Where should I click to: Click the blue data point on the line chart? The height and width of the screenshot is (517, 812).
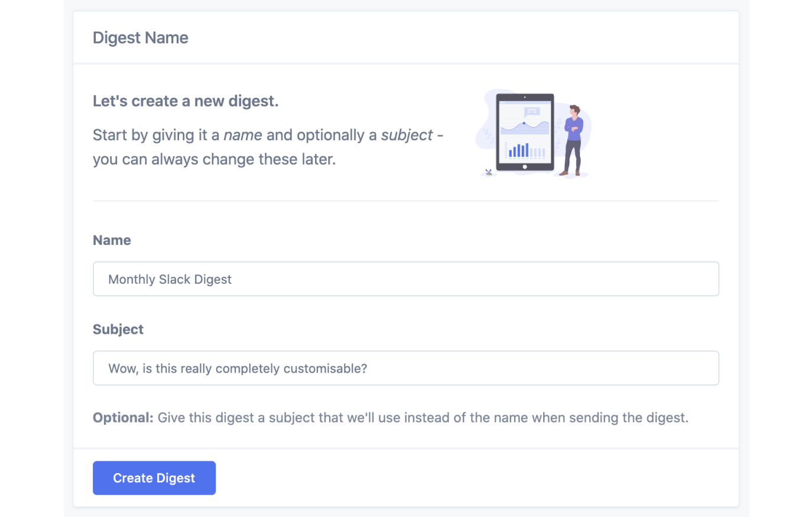click(524, 123)
